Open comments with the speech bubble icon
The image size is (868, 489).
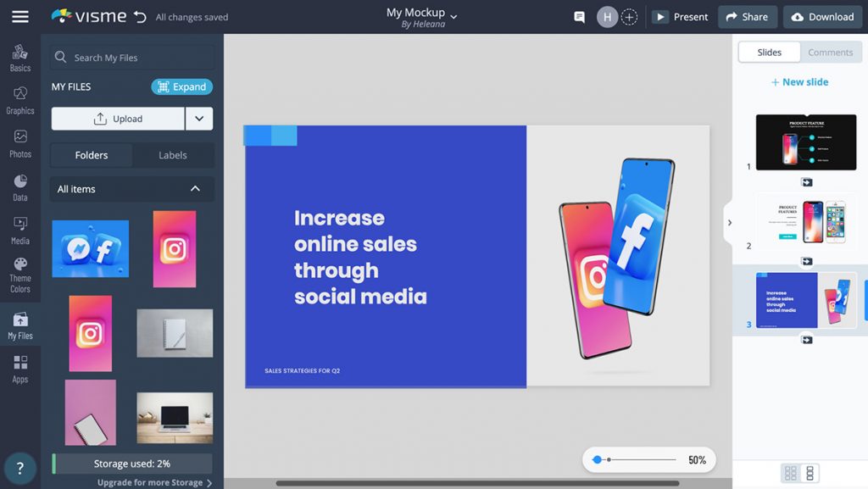tap(579, 16)
